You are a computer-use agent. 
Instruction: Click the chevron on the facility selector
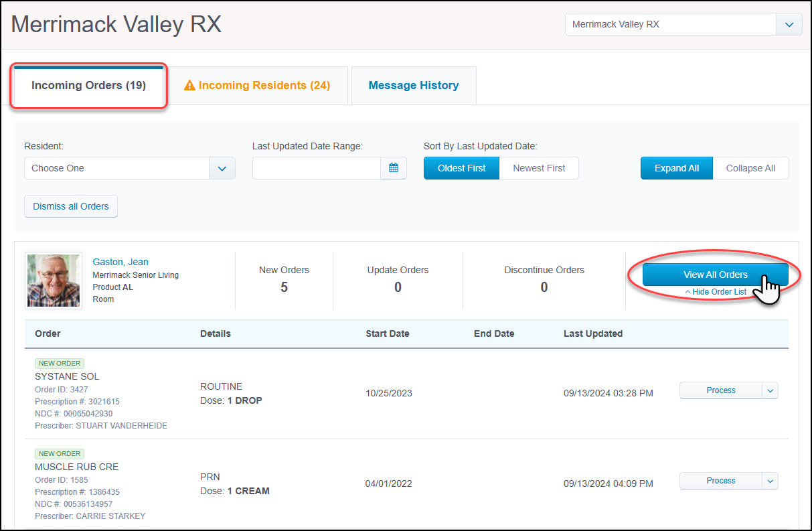789,24
